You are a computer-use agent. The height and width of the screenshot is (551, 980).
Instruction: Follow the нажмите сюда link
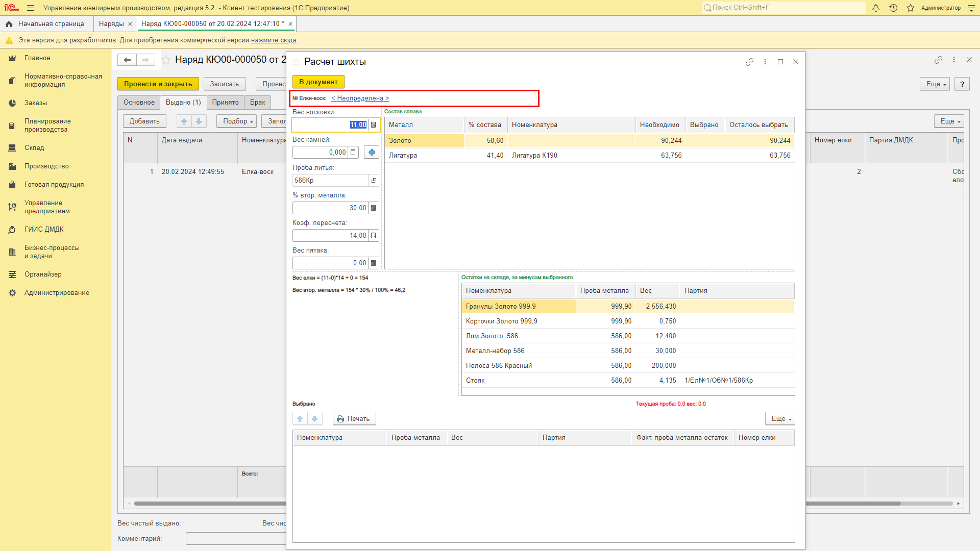(274, 40)
